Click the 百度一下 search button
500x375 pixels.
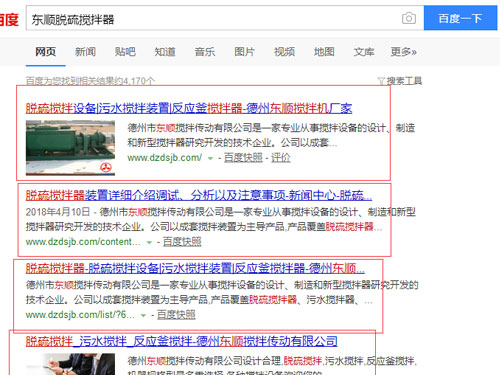click(460, 18)
